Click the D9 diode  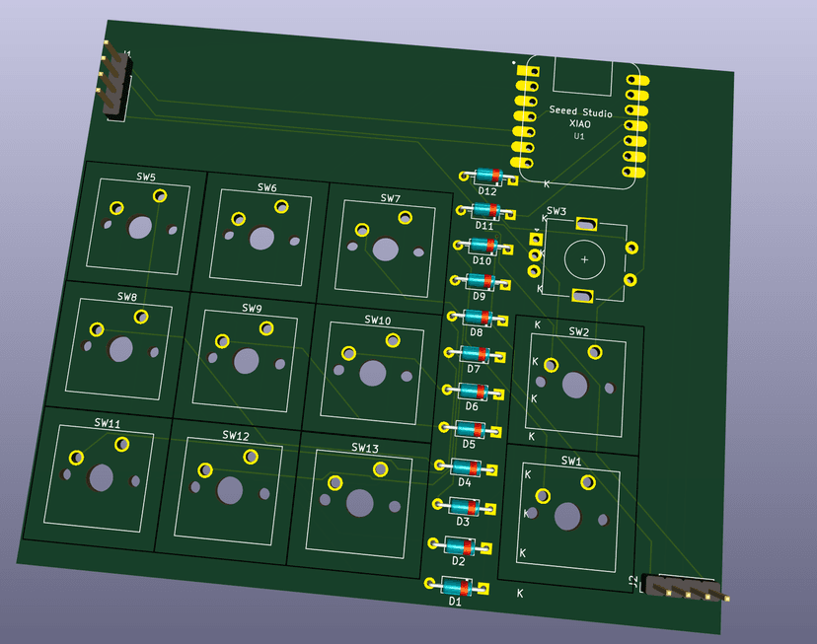pyautogui.click(x=481, y=282)
